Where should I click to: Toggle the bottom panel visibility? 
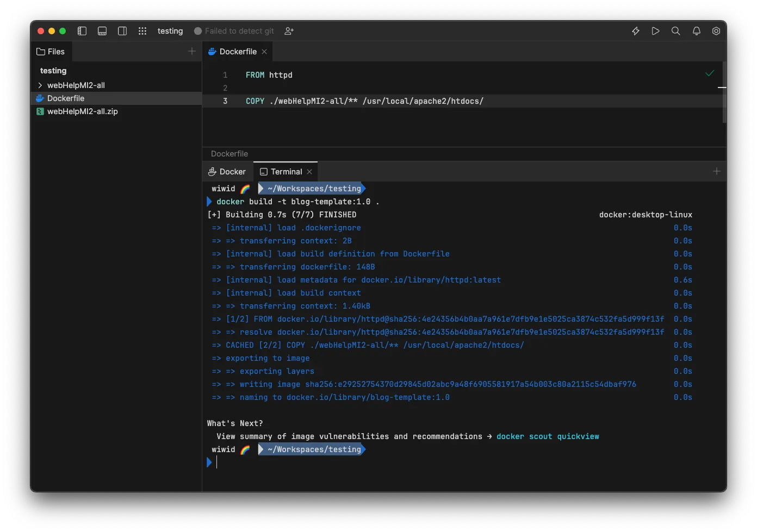tap(102, 31)
